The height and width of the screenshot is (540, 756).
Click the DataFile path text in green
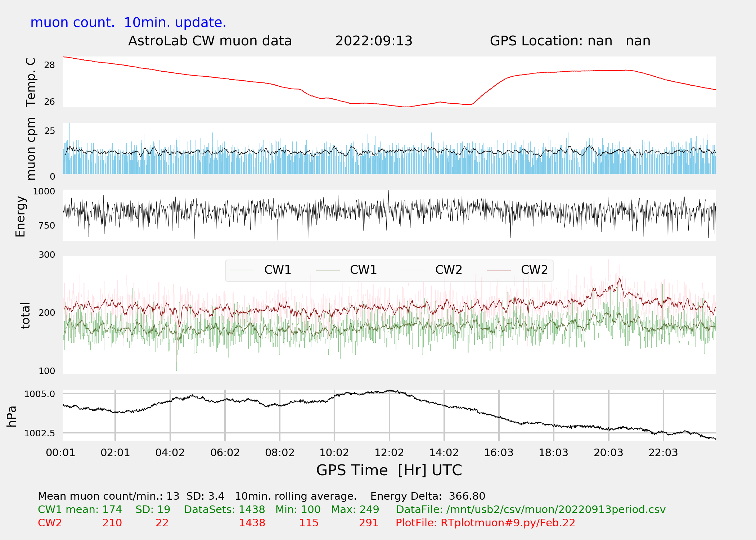click(531, 510)
